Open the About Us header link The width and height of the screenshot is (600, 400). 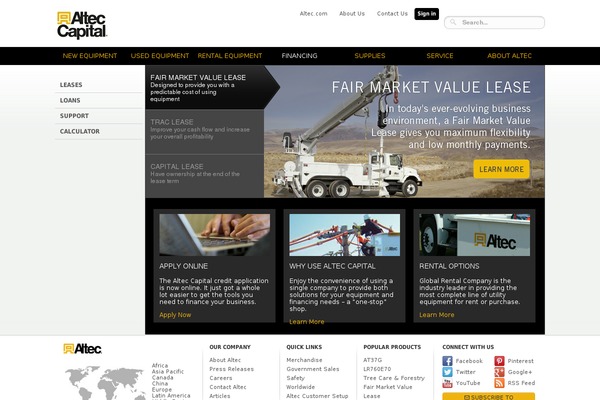coord(352,13)
